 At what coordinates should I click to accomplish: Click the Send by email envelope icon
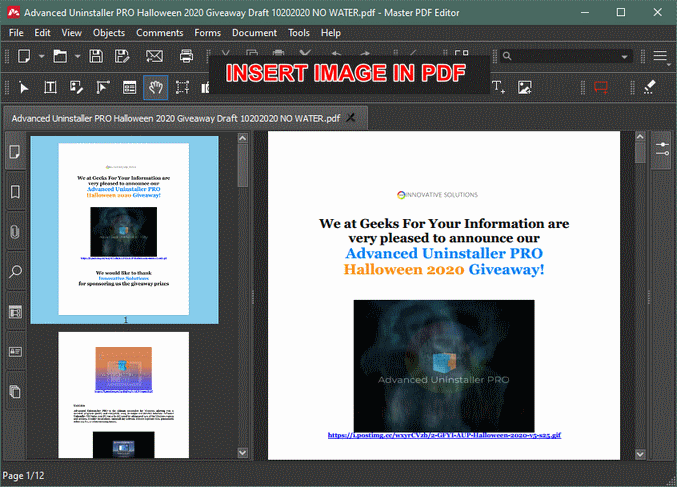click(x=154, y=56)
